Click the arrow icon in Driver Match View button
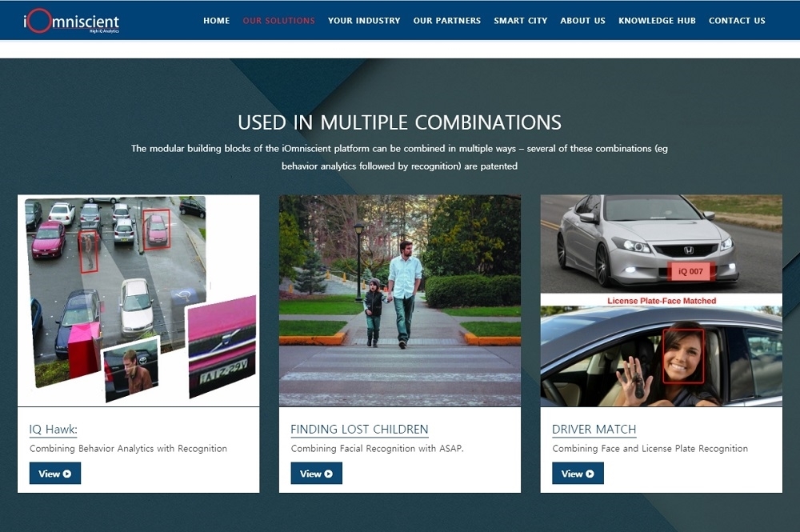This screenshot has width=800, height=532. tap(590, 474)
